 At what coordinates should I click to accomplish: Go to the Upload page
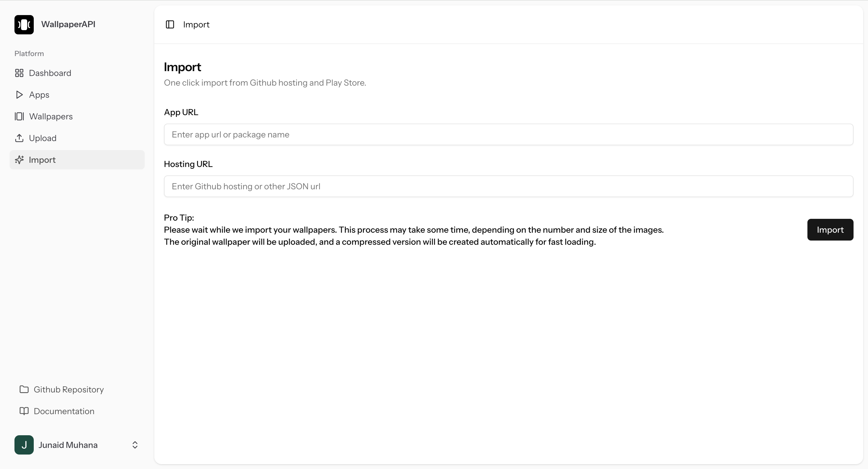click(43, 138)
